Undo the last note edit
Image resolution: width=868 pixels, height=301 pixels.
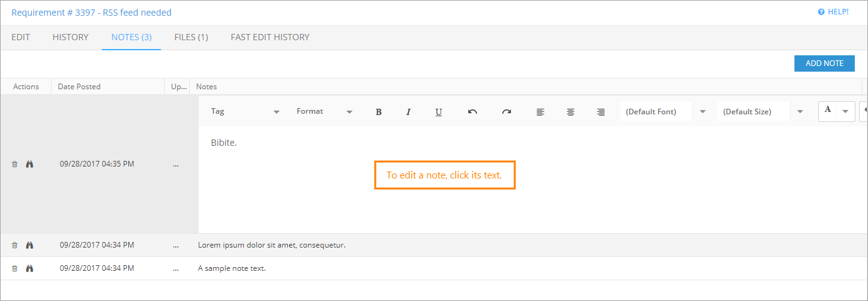point(473,112)
